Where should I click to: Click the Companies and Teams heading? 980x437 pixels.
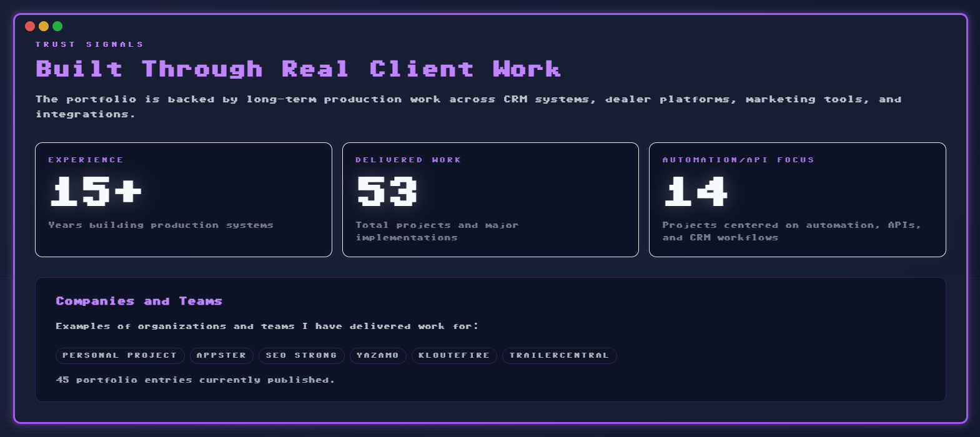pyautogui.click(x=139, y=301)
